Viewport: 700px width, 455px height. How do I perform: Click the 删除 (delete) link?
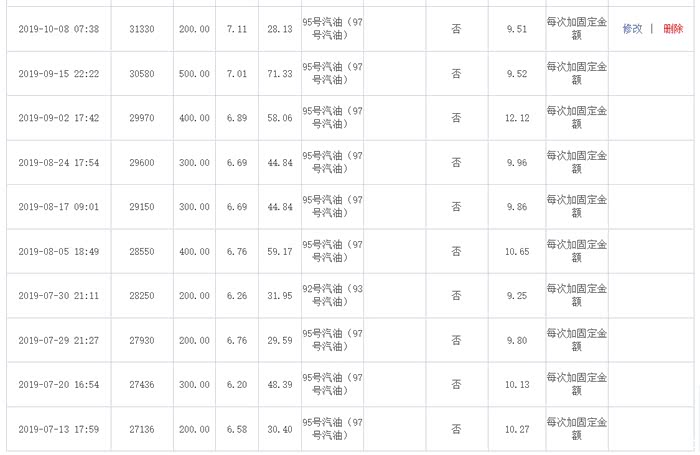pyautogui.click(x=672, y=29)
